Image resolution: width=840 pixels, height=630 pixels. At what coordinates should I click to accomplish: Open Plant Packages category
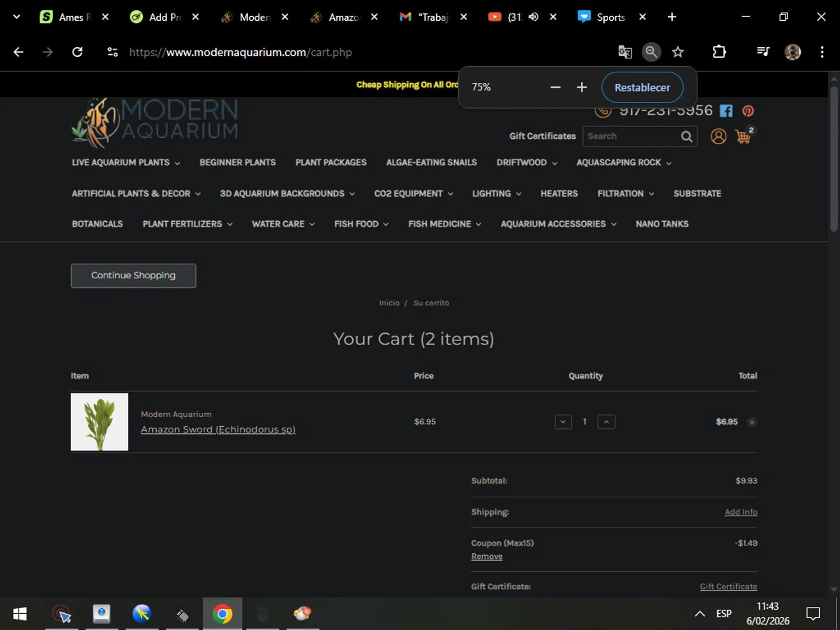pyautogui.click(x=331, y=162)
